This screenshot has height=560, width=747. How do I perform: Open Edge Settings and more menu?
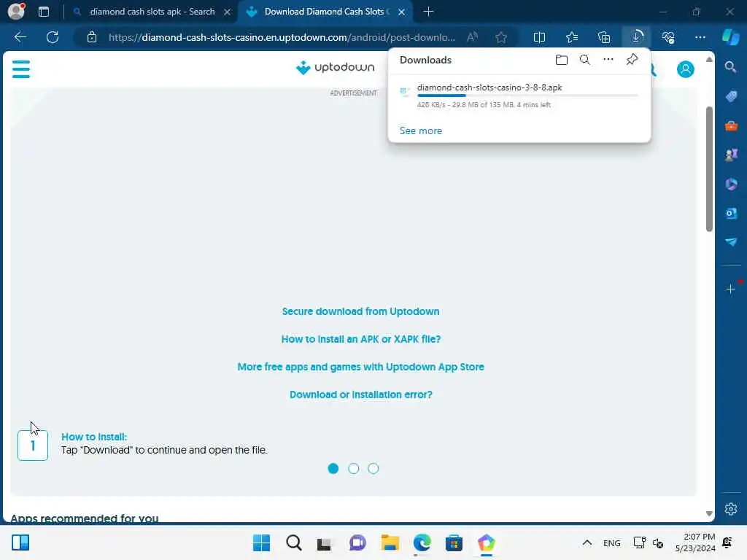tap(700, 37)
